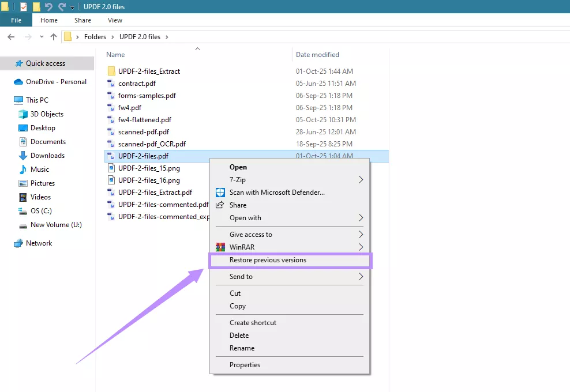Expand the Open with submenu arrow
Image resolution: width=570 pixels, height=392 pixels.
click(362, 217)
